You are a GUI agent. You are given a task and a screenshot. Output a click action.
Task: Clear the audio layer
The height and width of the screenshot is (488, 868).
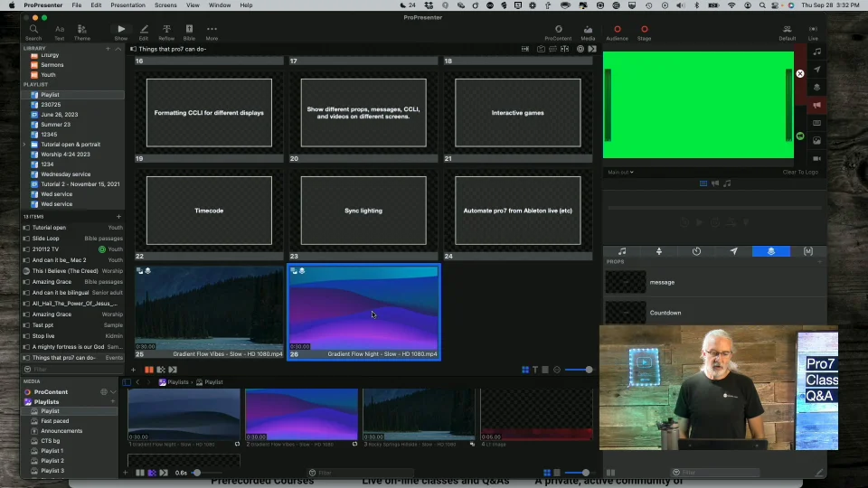click(817, 52)
